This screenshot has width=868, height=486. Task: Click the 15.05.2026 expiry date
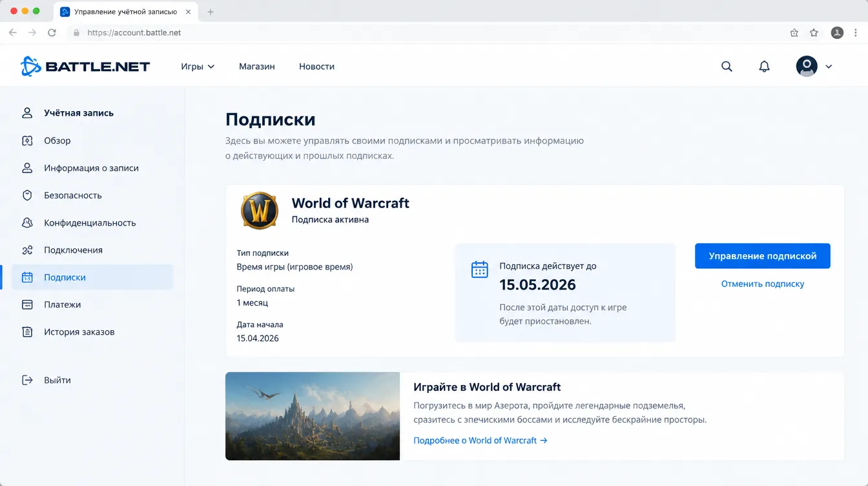click(538, 285)
